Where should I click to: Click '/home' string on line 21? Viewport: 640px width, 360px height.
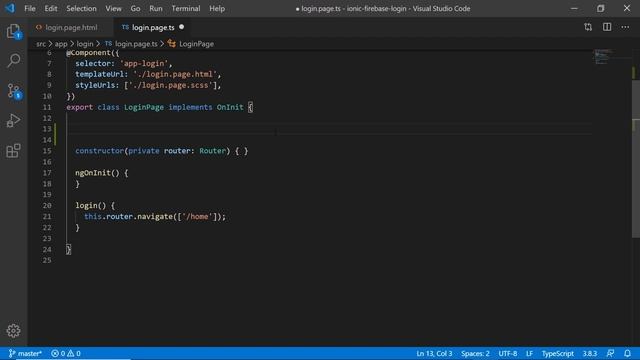[x=197, y=216]
